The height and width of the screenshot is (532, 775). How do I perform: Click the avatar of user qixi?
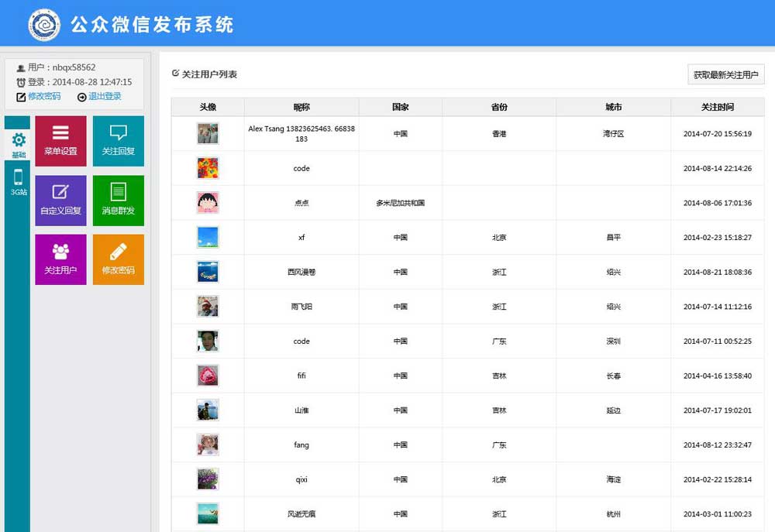click(208, 479)
